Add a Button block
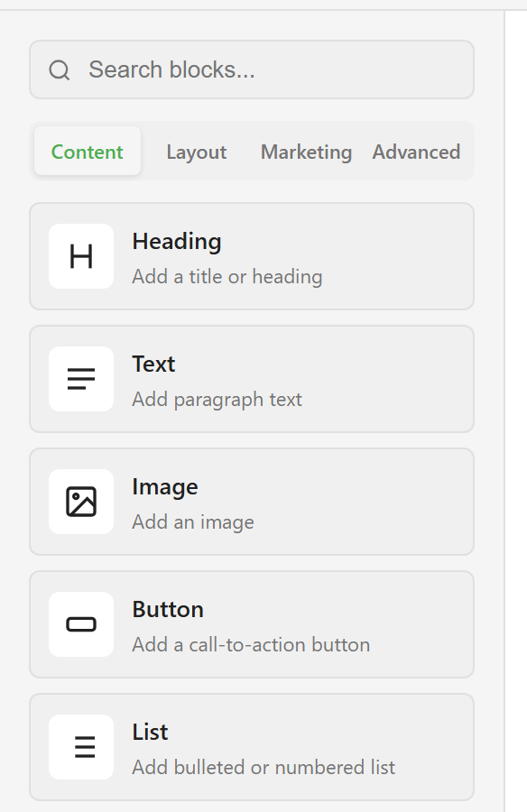 click(x=252, y=624)
